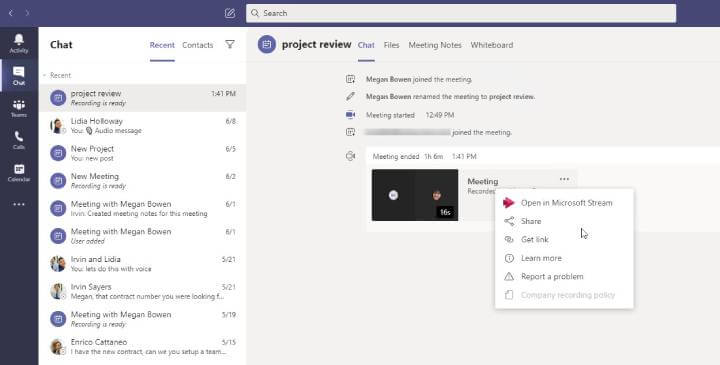Play the meeting recording thumbnail
This screenshot has width=720, height=365.
pos(415,195)
